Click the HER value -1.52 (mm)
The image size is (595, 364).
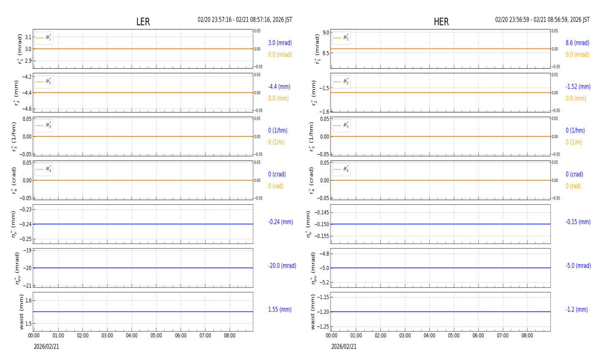coord(578,87)
